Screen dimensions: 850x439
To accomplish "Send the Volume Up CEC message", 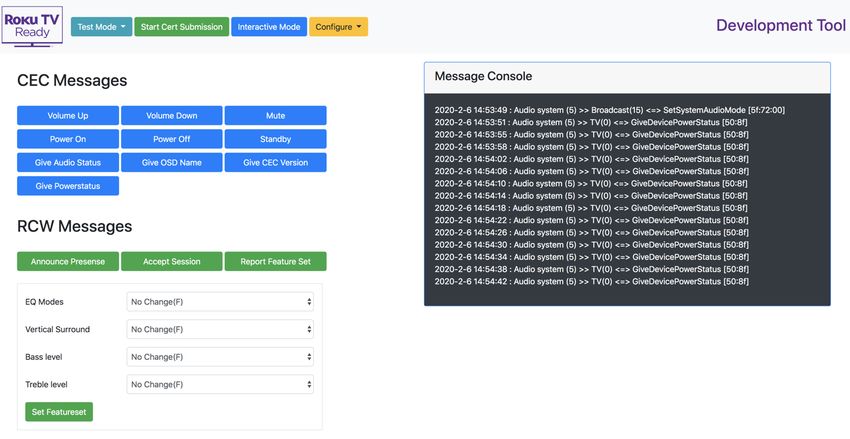I will pos(68,115).
